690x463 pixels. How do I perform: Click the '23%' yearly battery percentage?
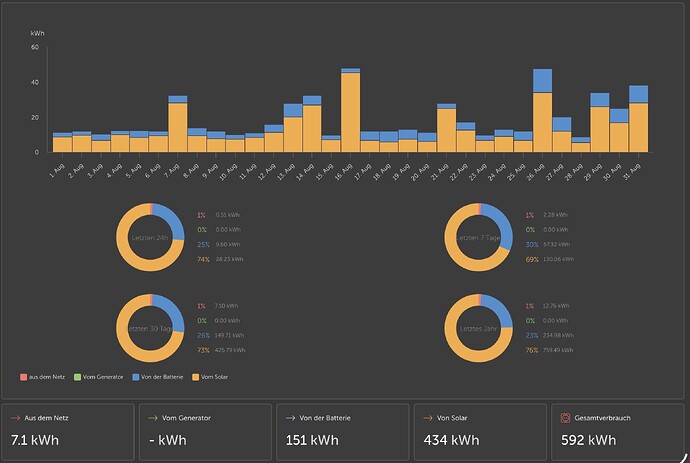532,336
